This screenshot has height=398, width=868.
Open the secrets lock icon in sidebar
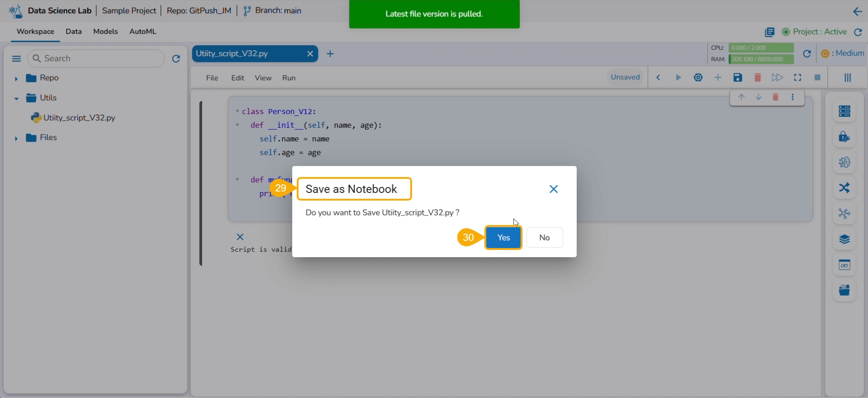pyautogui.click(x=844, y=137)
